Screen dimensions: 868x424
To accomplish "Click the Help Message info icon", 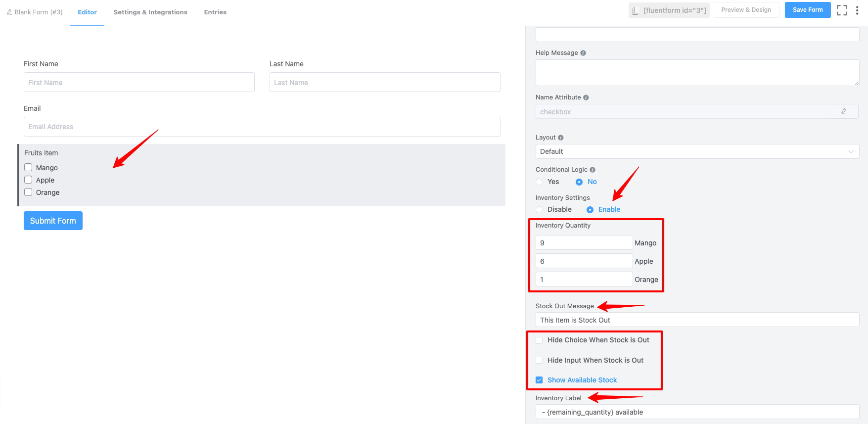I will coord(583,53).
